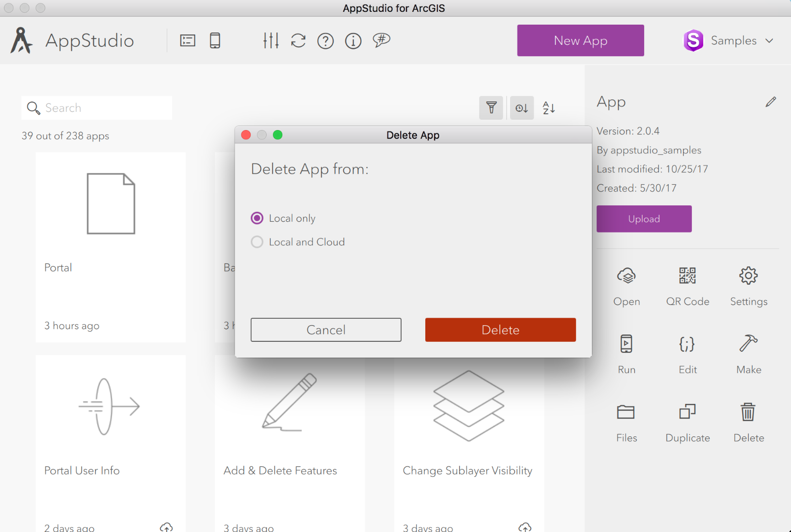Screen dimensions: 791x532
Task: Click the Search apps input field
Action: (x=97, y=108)
